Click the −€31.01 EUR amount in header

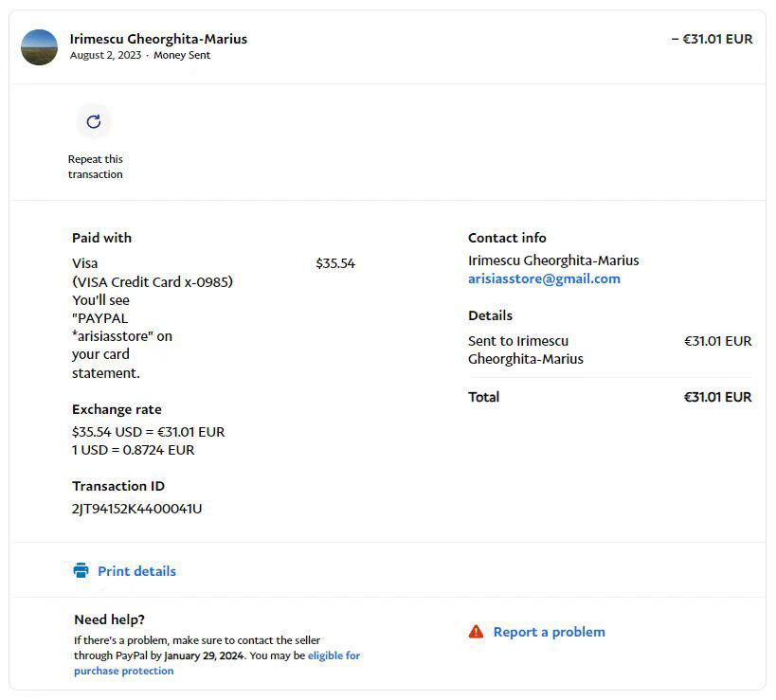712,39
